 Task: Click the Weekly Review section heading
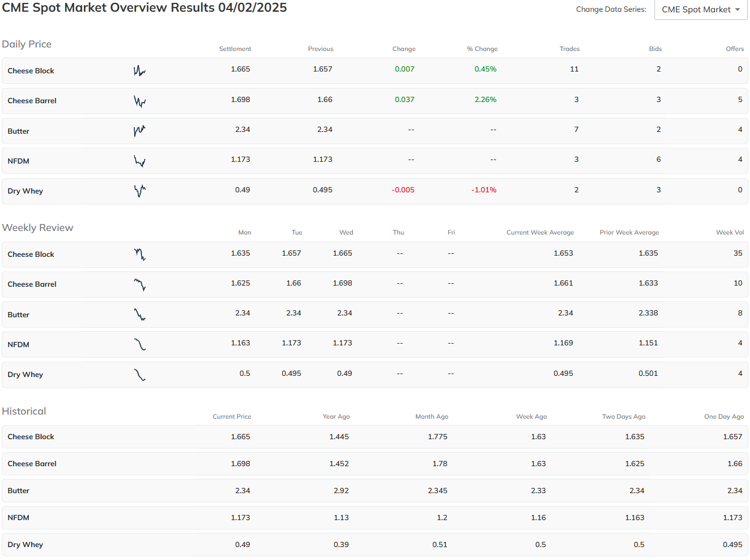pyautogui.click(x=38, y=228)
